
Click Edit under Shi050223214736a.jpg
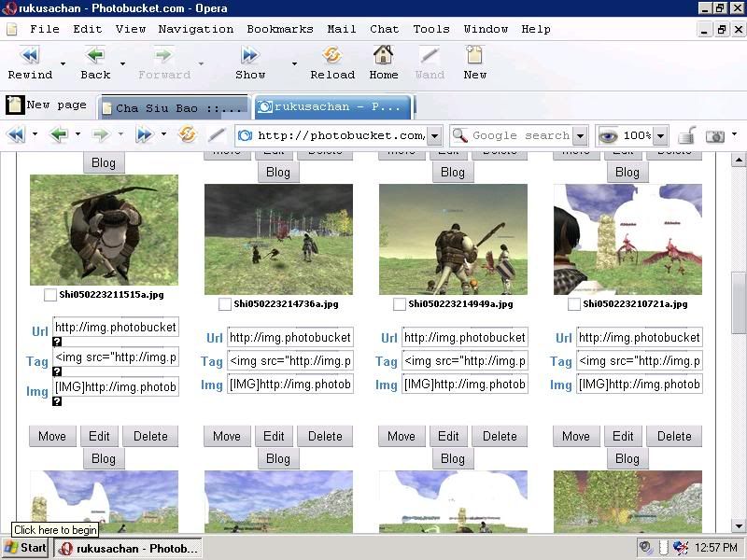pos(274,436)
